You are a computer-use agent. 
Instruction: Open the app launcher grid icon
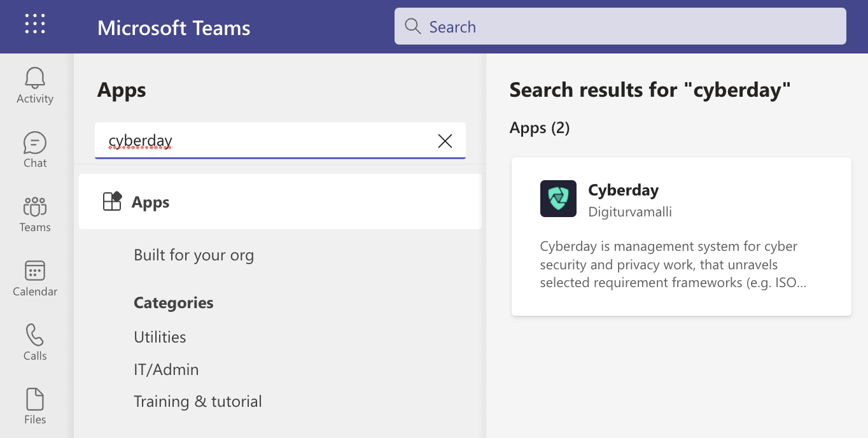pyautogui.click(x=35, y=24)
